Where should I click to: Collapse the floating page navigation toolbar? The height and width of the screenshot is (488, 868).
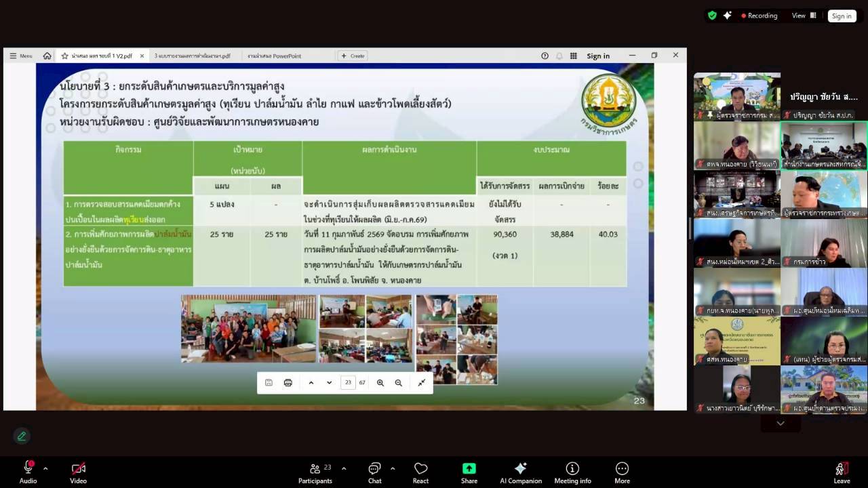(x=422, y=382)
